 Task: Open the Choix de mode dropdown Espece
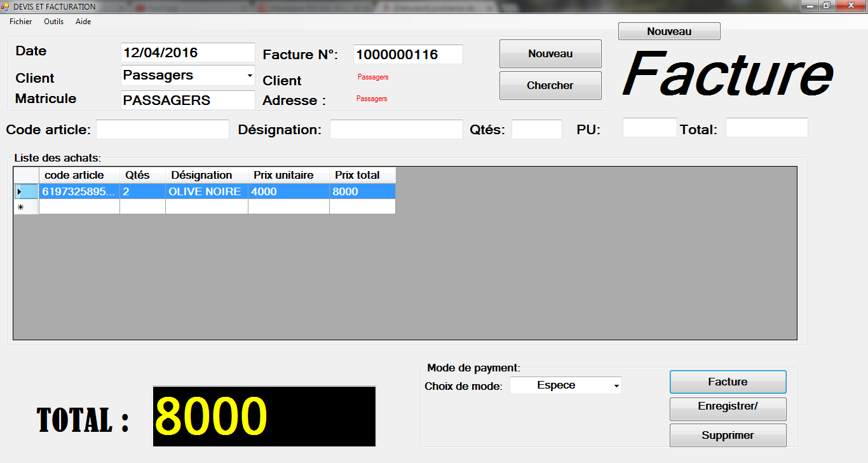coord(566,385)
